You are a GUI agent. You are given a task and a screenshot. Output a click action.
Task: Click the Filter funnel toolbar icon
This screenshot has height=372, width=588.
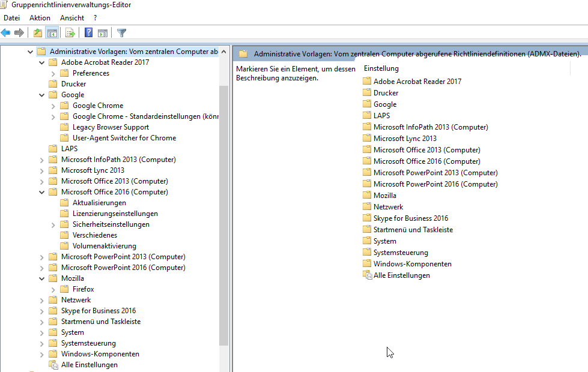click(121, 33)
